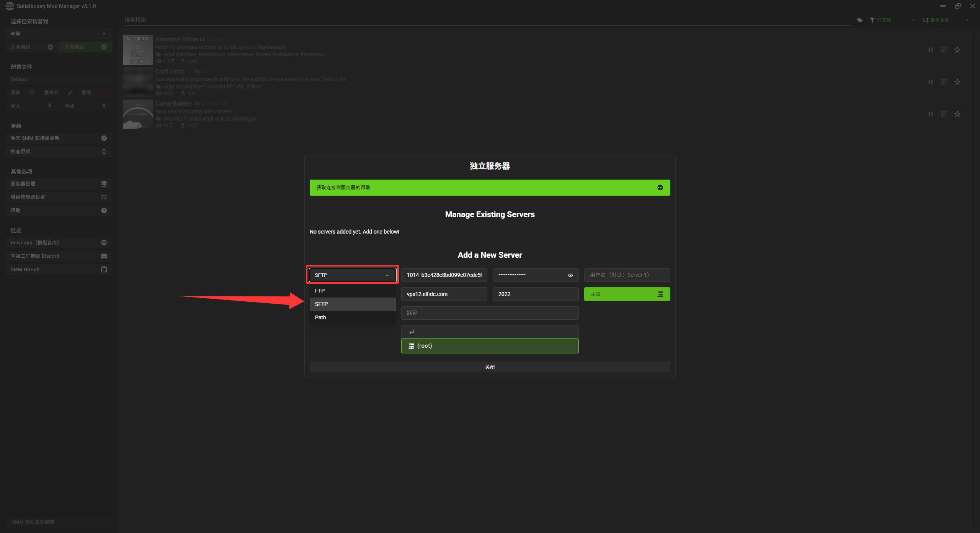Close the dialog with 关闭 button
Image resolution: width=980 pixels, height=533 pixels.
(x=490, y=367)
